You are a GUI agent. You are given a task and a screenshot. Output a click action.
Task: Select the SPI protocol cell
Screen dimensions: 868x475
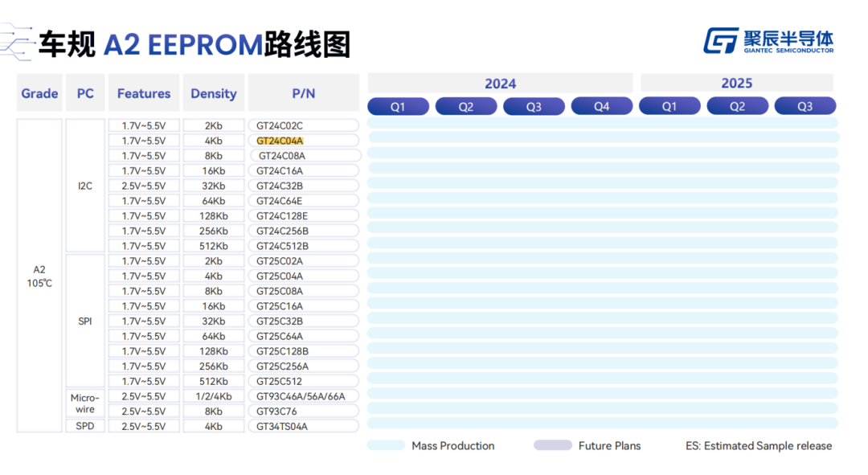pyautogui.click(x=85, y=321)
